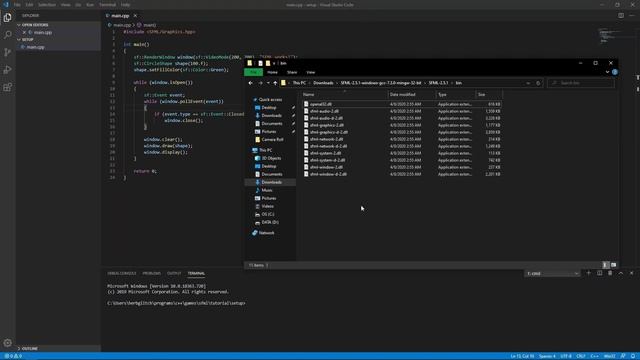
Task: Open File Explorer help icon
Action: [615, 72]
